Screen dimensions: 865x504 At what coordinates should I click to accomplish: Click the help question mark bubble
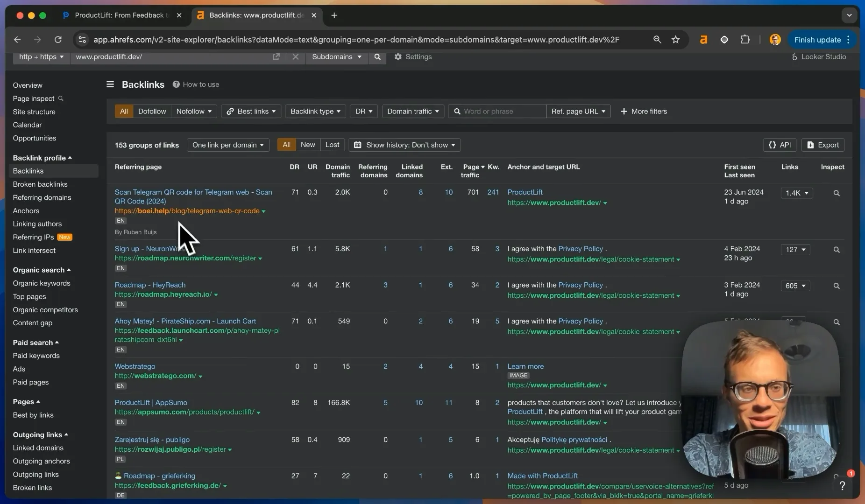pyautogui.click(x=842, y=485)
